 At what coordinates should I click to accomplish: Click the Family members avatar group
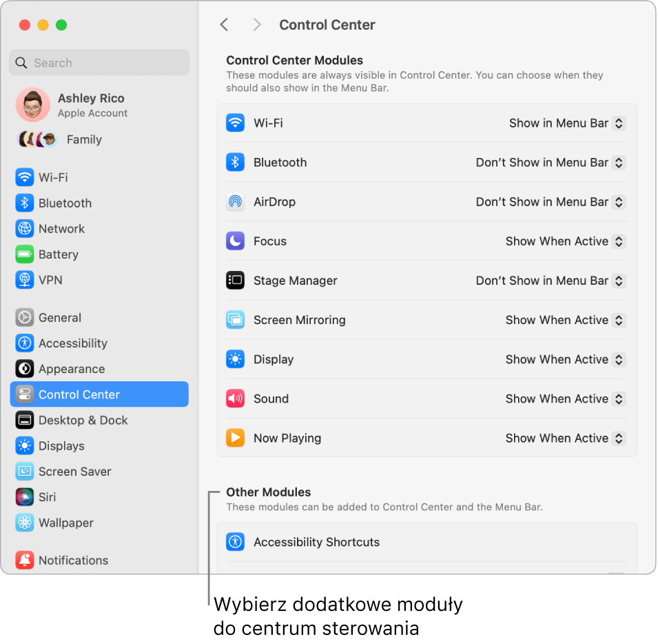click(37, 139)
